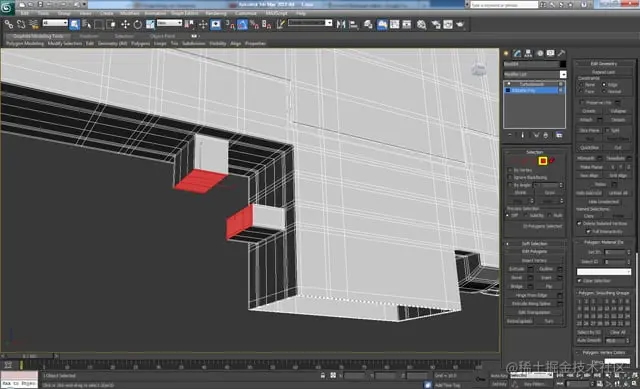Click the 3ds Max application button

pyautogui.click(x=7, y=7)
